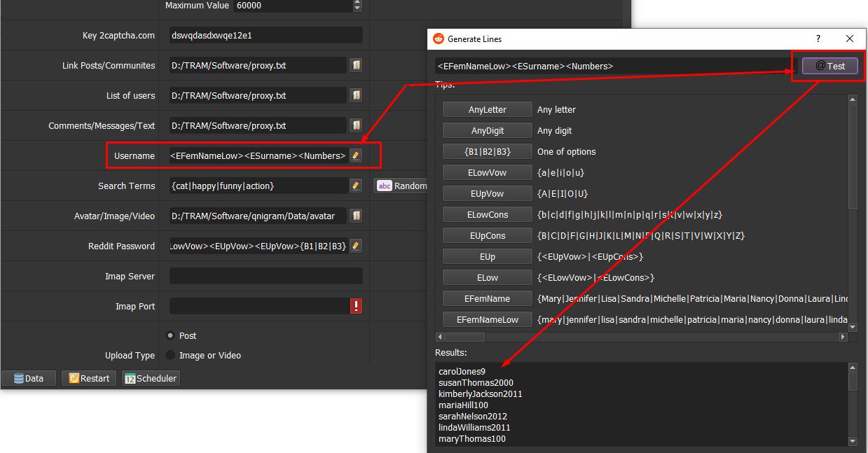Image resolution: width=868 pixels, height=453 pixels.
Task: Click the @Test button
Action: [x=830, y=66]
